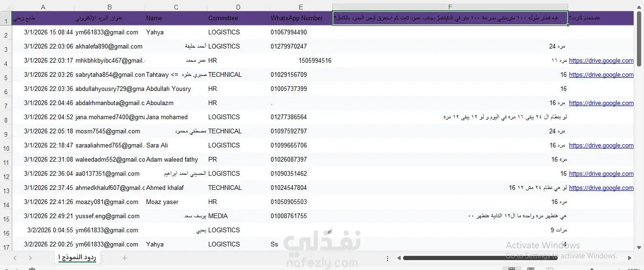Screen dimensions: 644x270
Task: Select the 'عنوان البريد الإلكتروني' header cell
Action: (109, 18)
